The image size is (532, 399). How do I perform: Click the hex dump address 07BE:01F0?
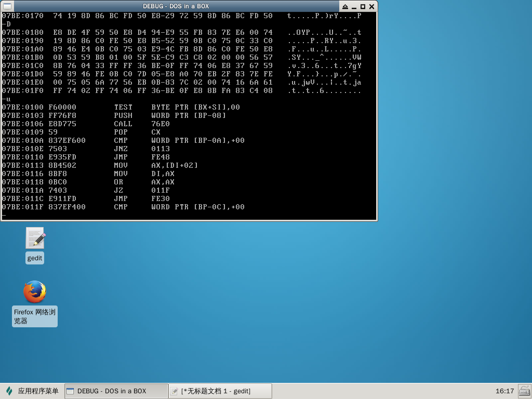(23, 90)
